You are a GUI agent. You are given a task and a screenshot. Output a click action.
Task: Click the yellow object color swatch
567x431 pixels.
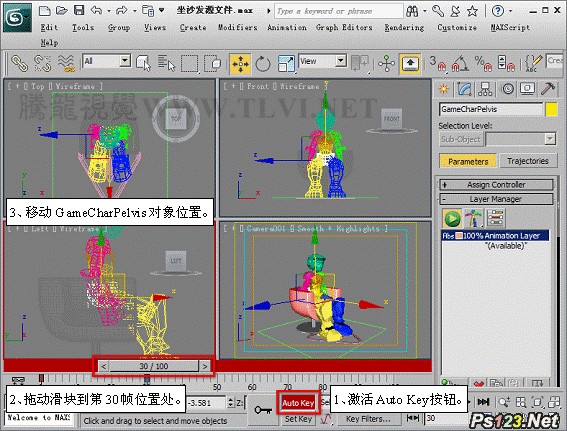[x=551, y=109]
